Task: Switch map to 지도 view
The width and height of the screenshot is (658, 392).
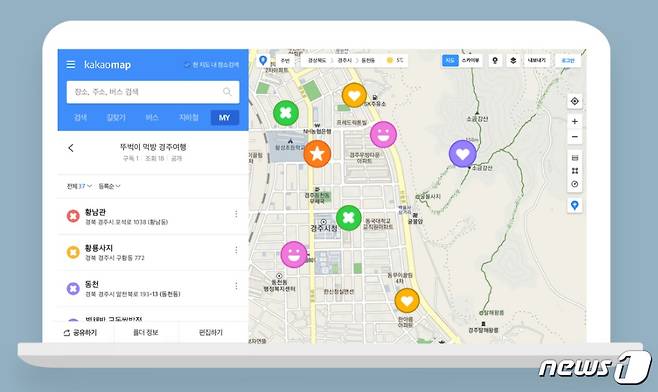Action: click(x=450, y=60)
